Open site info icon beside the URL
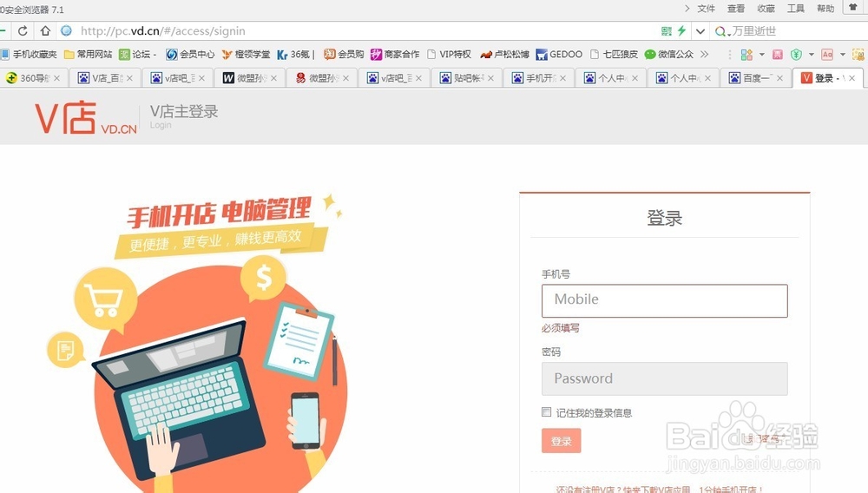The height and width of the screenshot is (493, 868). click(x=67, y=31)
